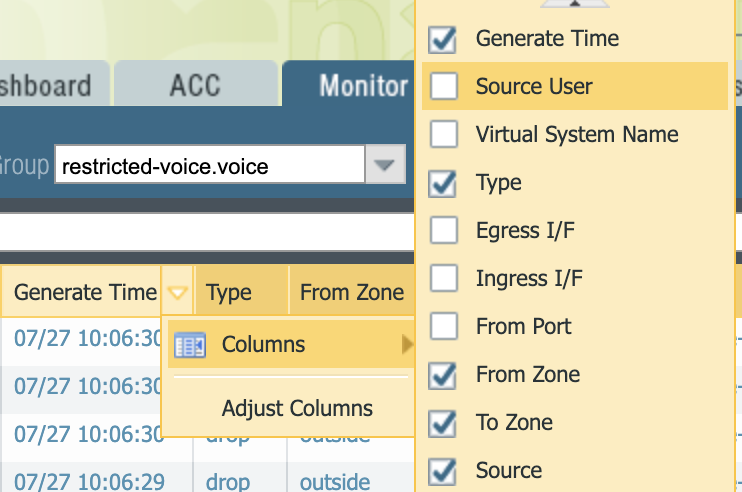
Task: Open the 07/27 10:06:29 log entry
Action: click(x=89, y=482)
